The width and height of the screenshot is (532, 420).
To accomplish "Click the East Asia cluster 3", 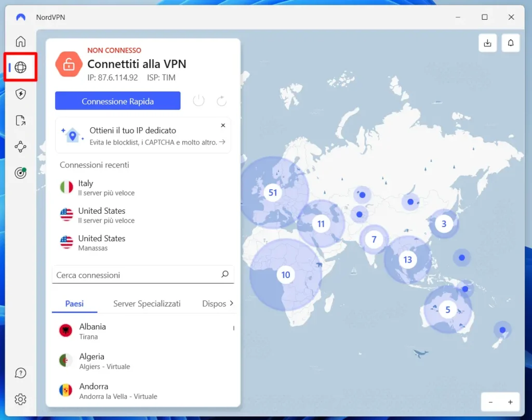I will [444, 224].
